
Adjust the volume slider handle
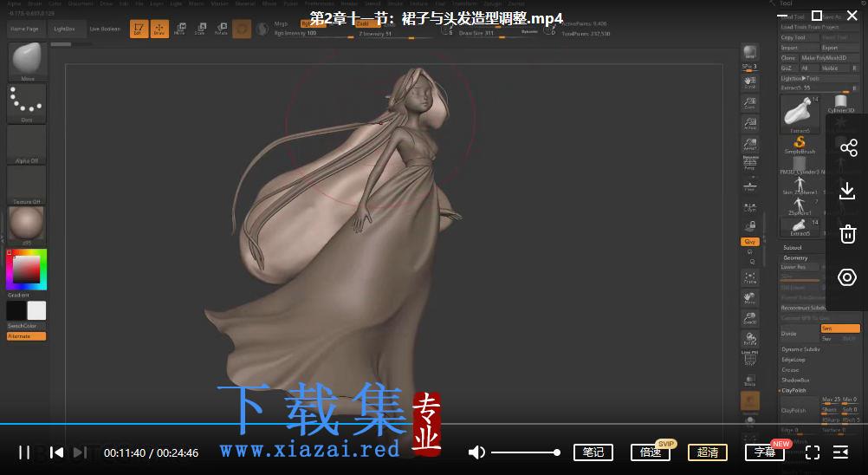click(557, 452)
